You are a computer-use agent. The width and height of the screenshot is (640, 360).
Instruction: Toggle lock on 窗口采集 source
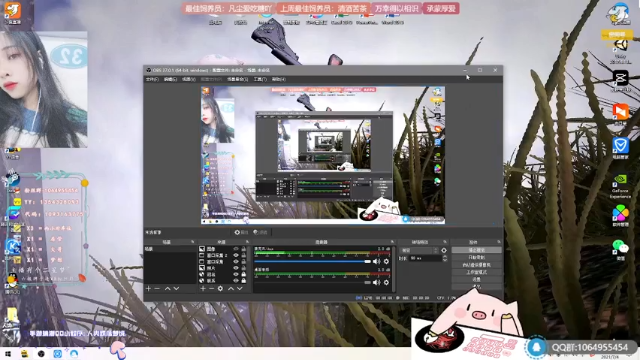244,262
